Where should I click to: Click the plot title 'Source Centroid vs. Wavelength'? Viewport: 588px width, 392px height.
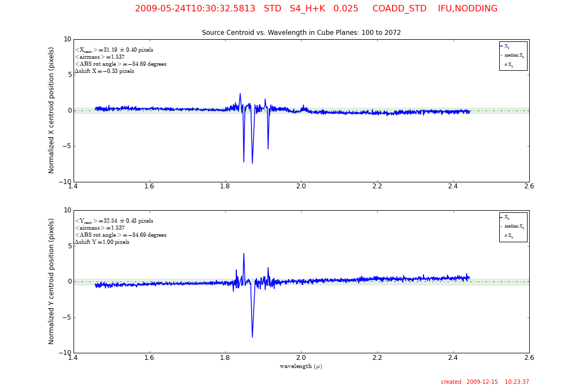pyautogui.click(x=301, y=33)
